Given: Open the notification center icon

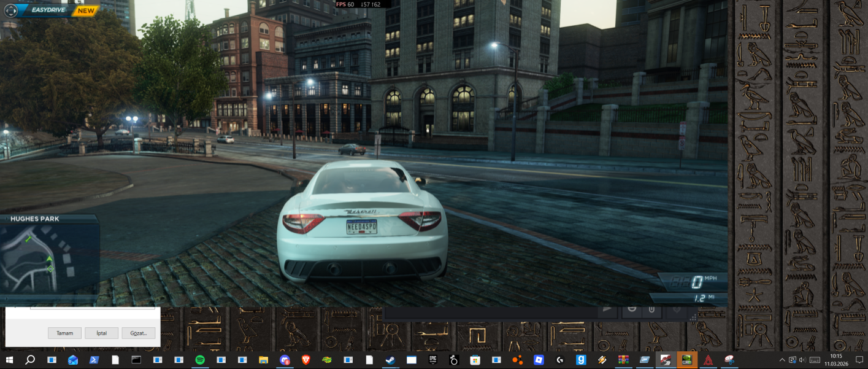Looking at the screenshot, I should pos(859,360).
